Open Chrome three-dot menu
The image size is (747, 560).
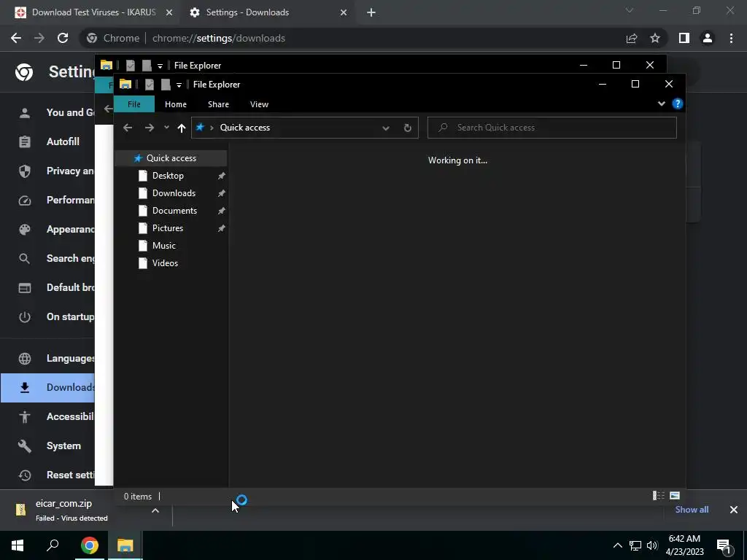tap(731, 38)
